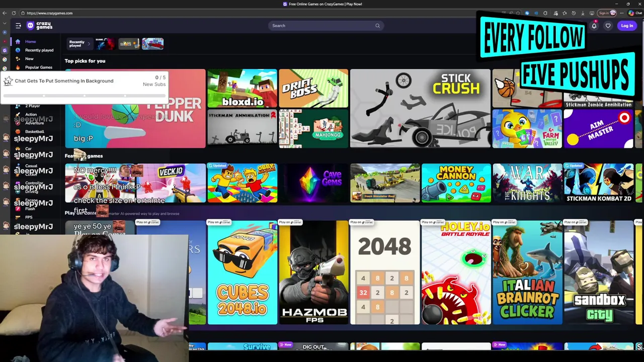The width and height of the screenshot is (644, 362).
Task: Open favorites heart icon in header
Action: pyautogui.click(x=608, y=26)
